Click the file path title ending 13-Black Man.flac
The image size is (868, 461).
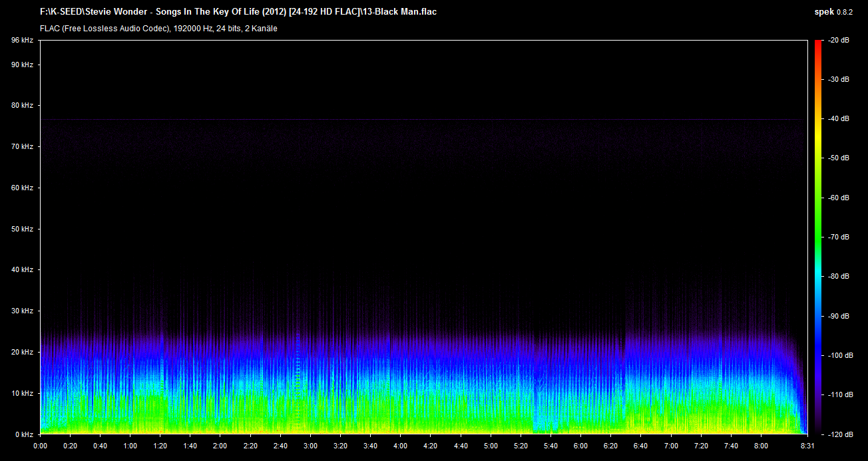coord(239,11)
